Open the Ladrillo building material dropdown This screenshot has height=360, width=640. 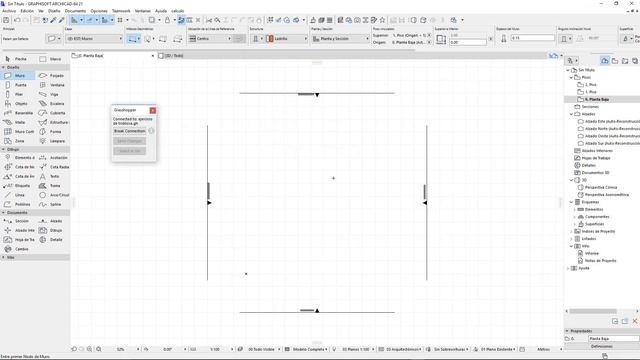(x=287, y=38)
